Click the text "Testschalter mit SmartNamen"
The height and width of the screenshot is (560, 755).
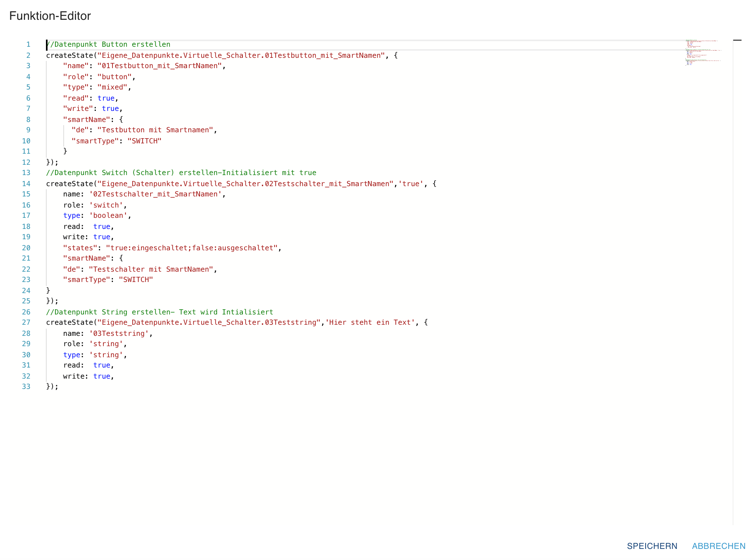(151, 269)
